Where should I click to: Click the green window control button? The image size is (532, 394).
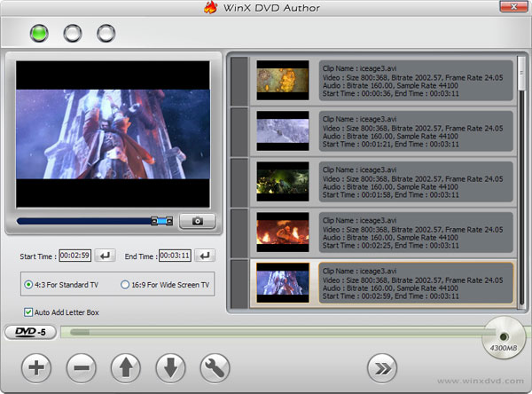pos(38,34)
